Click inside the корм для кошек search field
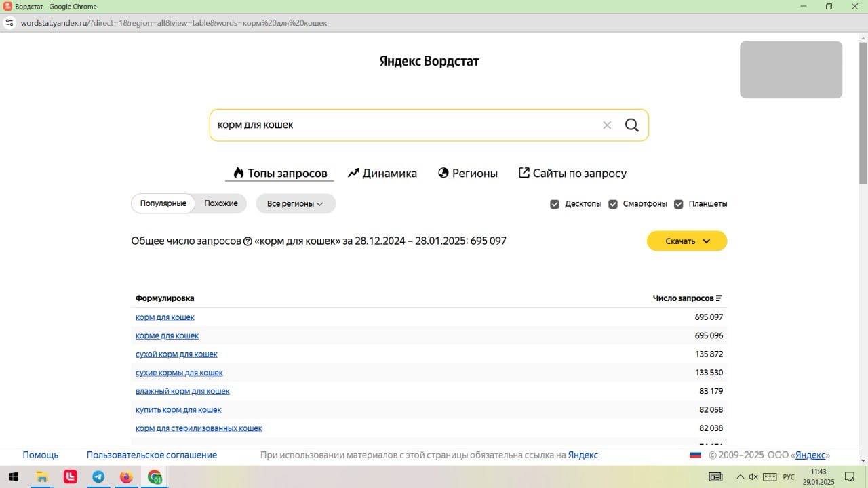This screenshot has height=488, width=868. pos(407,125)
